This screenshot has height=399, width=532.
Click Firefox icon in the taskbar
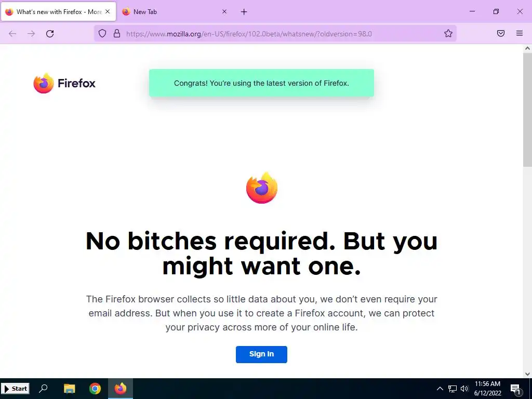(121, 389)
